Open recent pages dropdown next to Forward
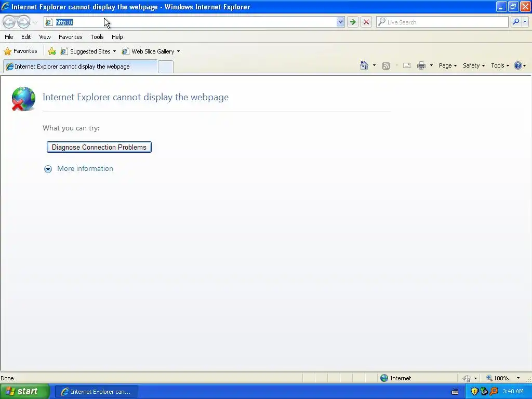The width and height of the screenshot is (532, 399). coord(35,22)
